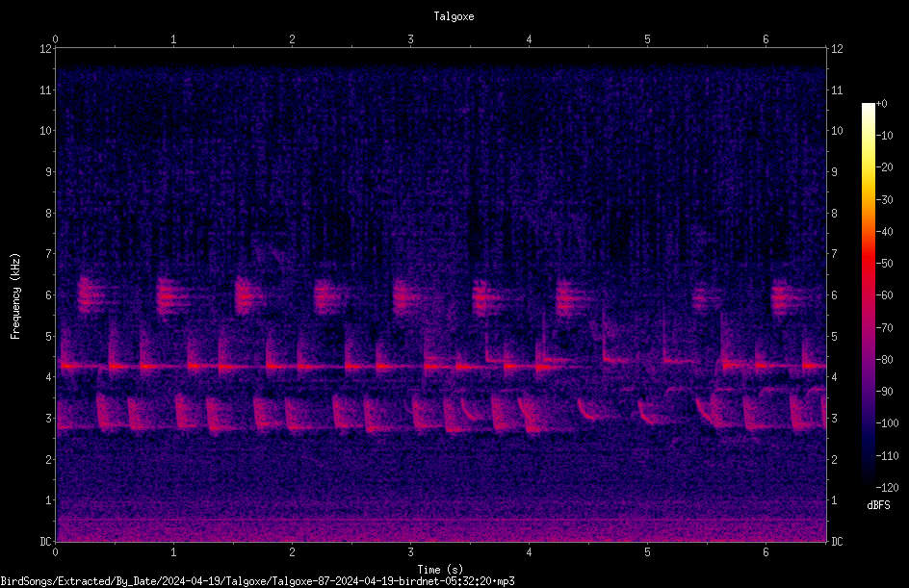Click the 3 second tick on bottom axis
This screenshot has width=909, height=588.
[410, 552]
